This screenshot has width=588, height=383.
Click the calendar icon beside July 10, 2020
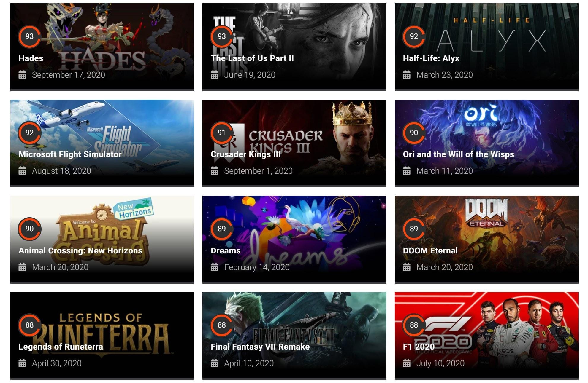point(407,363)
